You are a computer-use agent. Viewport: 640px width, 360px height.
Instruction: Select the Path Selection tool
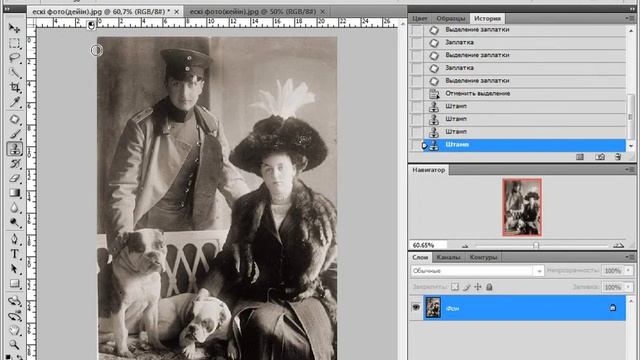pos(14,269)
